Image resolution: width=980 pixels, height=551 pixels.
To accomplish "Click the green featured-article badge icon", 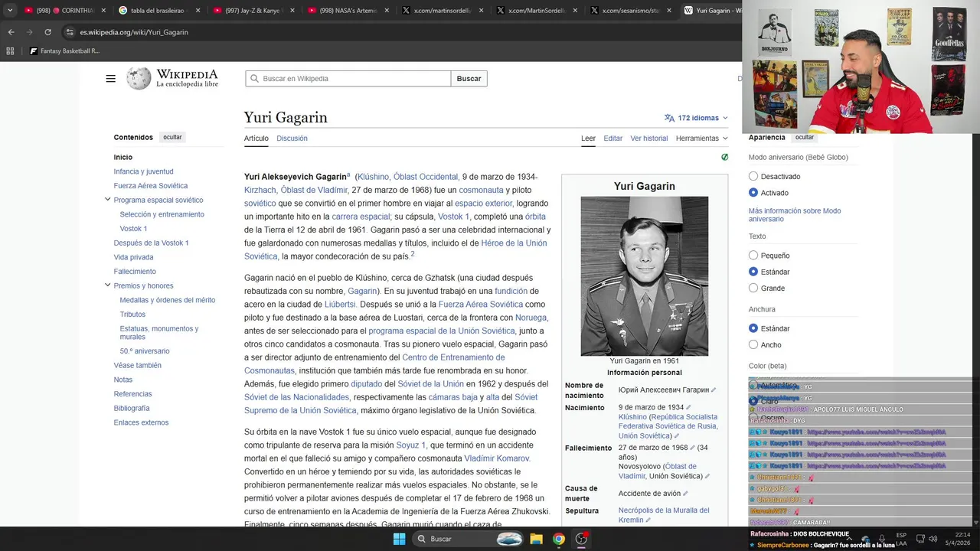I will 724,157.
